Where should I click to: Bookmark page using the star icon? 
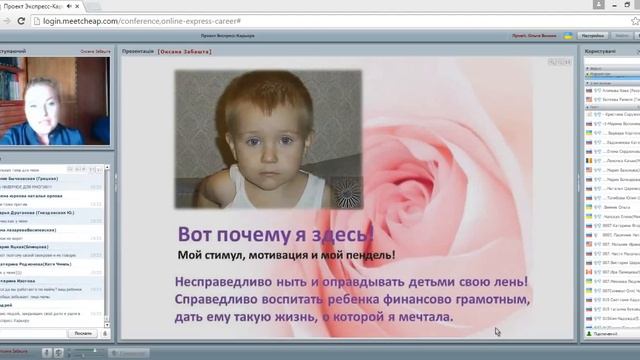635,21
